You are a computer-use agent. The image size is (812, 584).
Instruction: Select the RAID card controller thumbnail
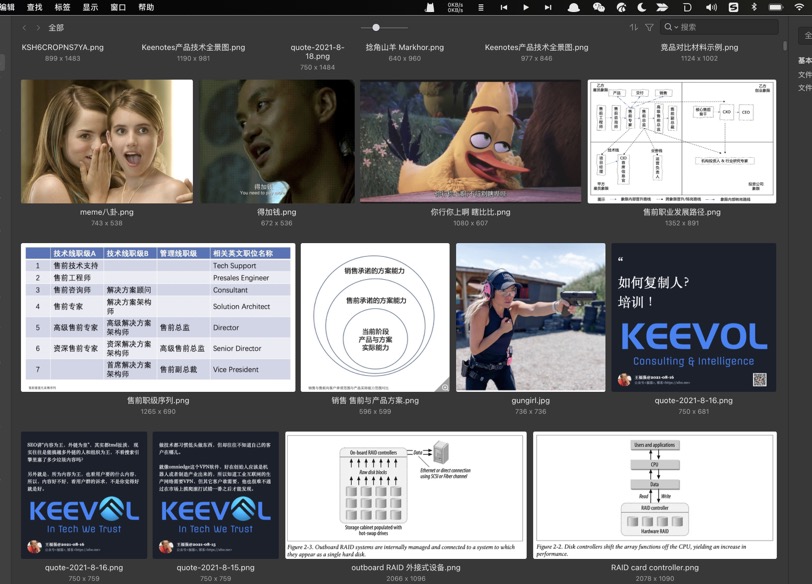[x=655, y=495]
